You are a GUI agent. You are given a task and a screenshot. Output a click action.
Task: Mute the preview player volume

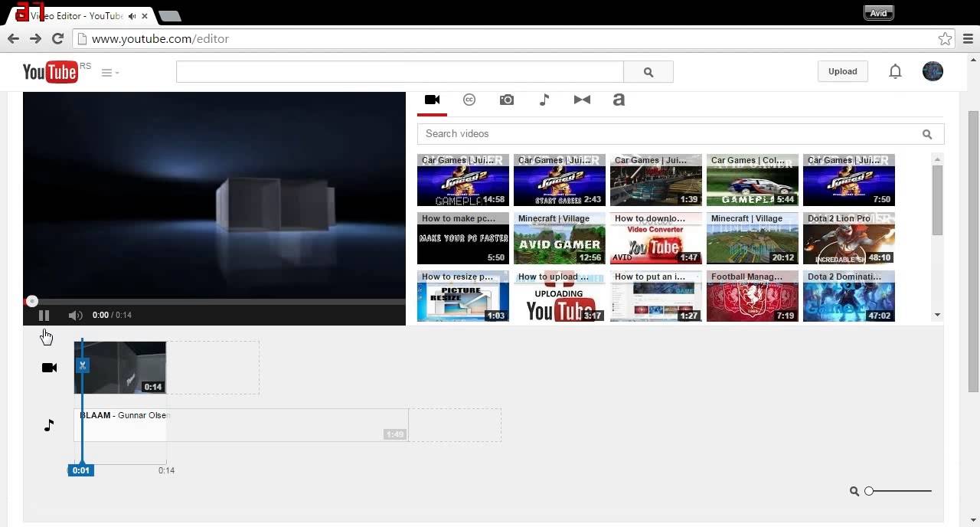75,315
